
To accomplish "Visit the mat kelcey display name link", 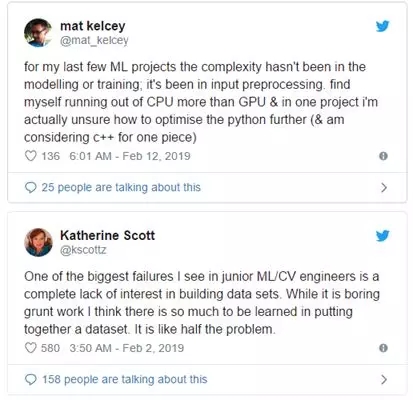I will click(x=93, y=26).
